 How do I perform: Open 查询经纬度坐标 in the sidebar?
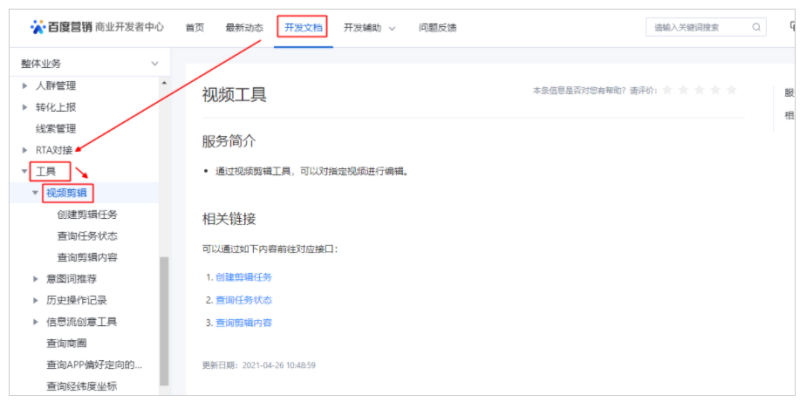pos(82,386)
